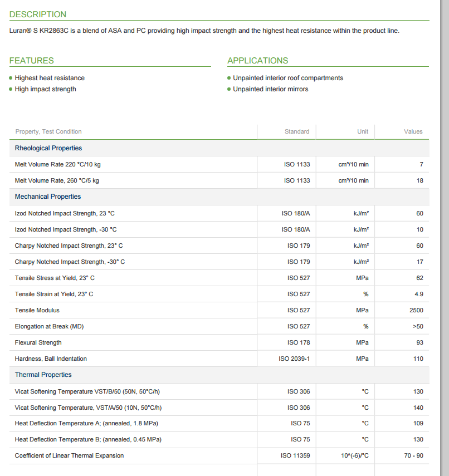The height and width of the screenshot is (476, 449).
Task: Click the DESCRIPTION section heading
Action: click(x=38, y=14)
